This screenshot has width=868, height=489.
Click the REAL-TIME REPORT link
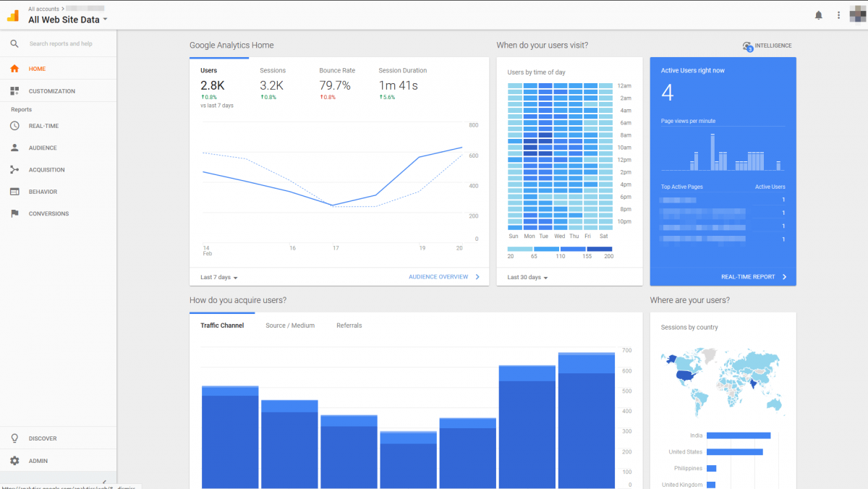pos(748,277)
